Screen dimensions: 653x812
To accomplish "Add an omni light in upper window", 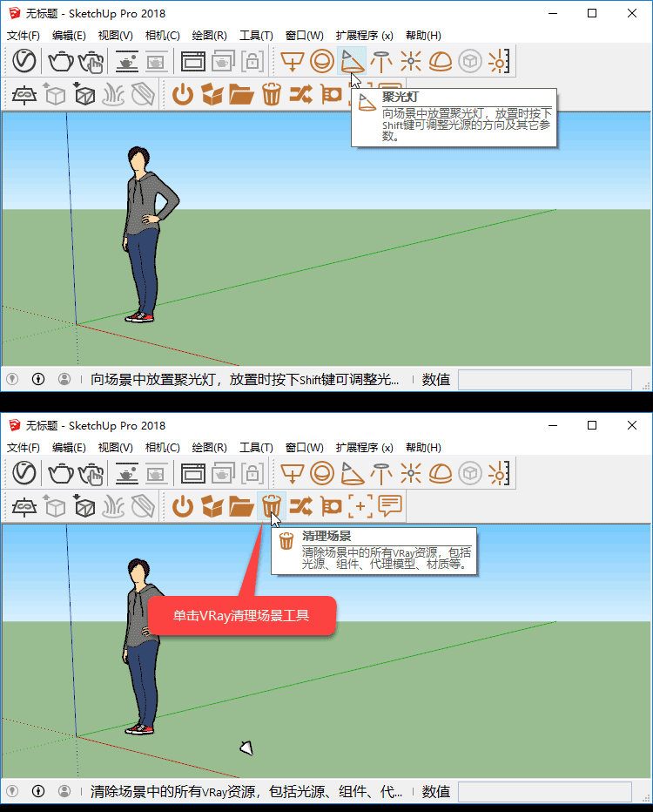I will 411,62.
